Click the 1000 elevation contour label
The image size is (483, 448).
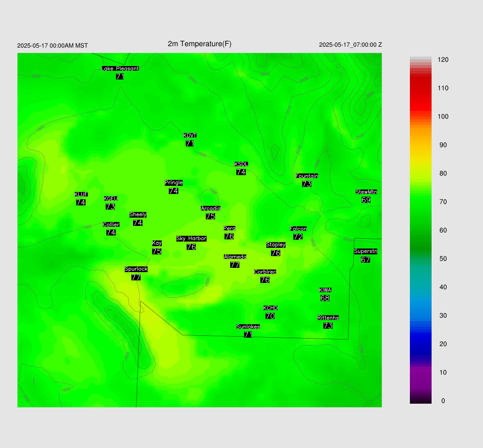[87, 227]
